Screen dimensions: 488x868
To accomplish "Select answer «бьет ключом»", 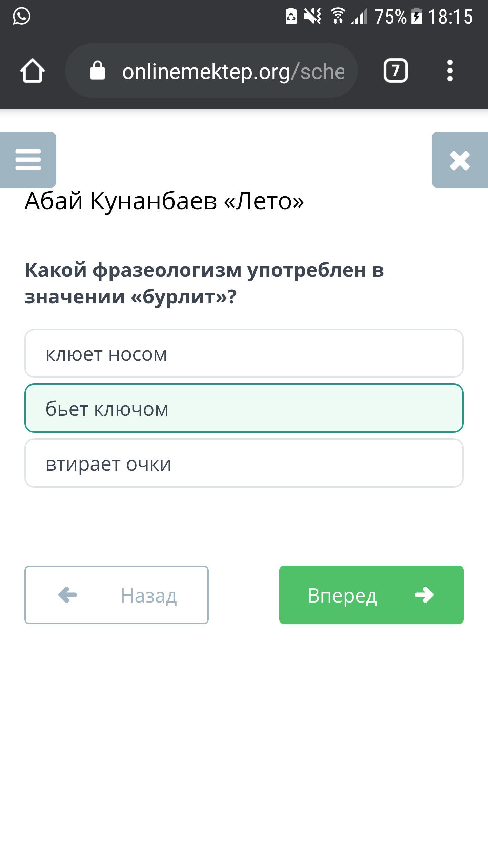I will click(x=244, y=408).
